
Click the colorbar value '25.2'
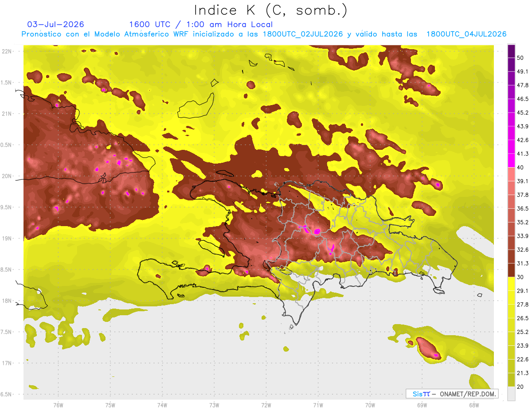523,332
